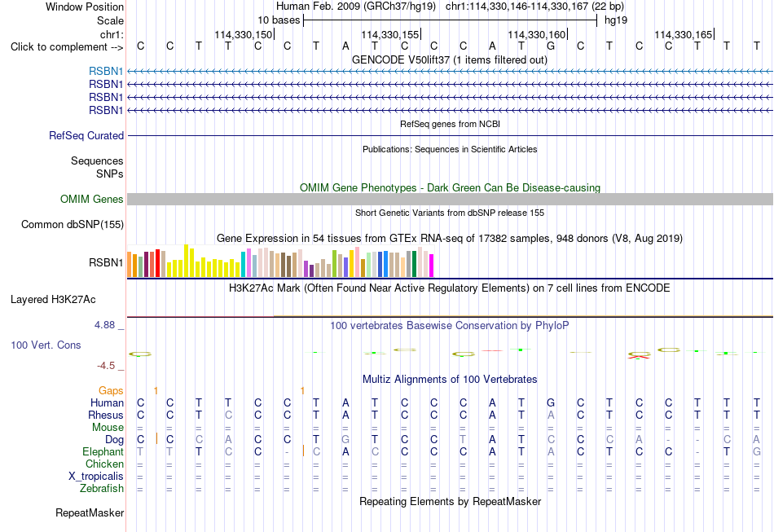Open the RefSeq Curated track label

(86, 135)
